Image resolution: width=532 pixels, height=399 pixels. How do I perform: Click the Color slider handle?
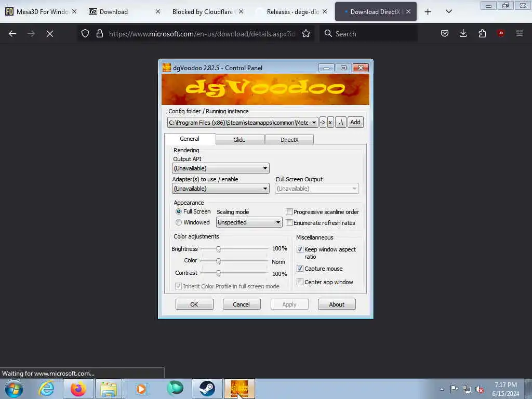tap(219, 261)
